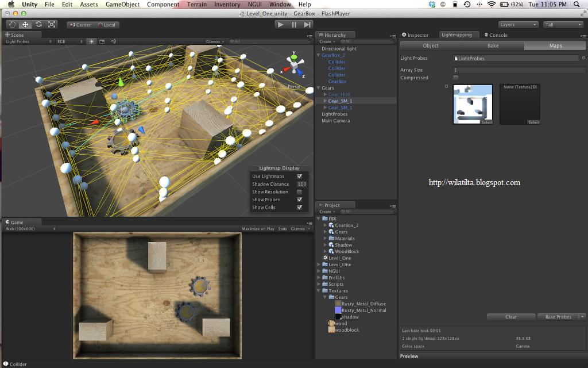Image resolution: width=588 pixels, height=368 pixels.
Task: Click the Pause button in the toolbar
Action: click(x=294, y=24)
